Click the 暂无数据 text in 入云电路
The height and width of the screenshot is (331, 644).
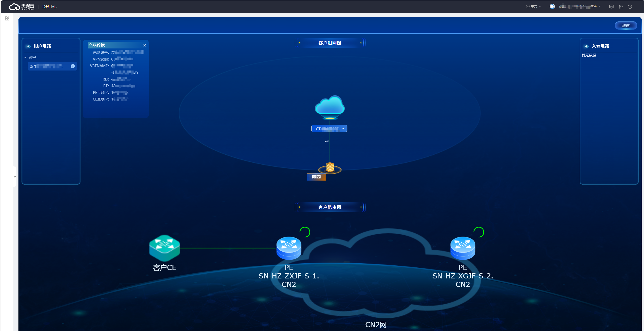(x=589, y=55)
